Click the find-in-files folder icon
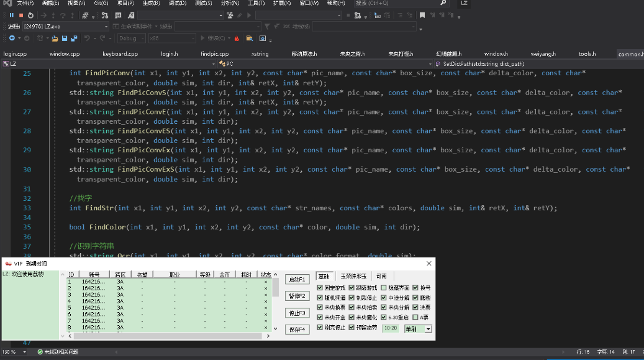 click(x=249, y=39)
